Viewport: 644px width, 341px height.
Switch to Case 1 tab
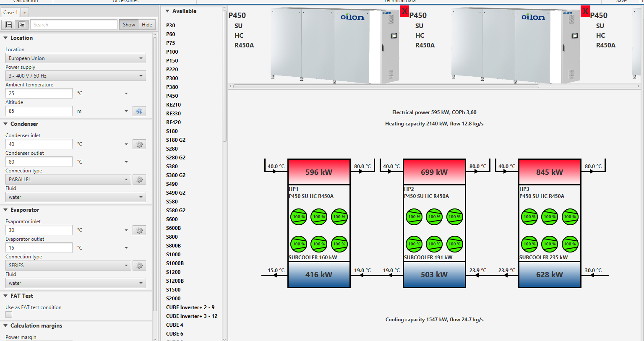(10, 13)
